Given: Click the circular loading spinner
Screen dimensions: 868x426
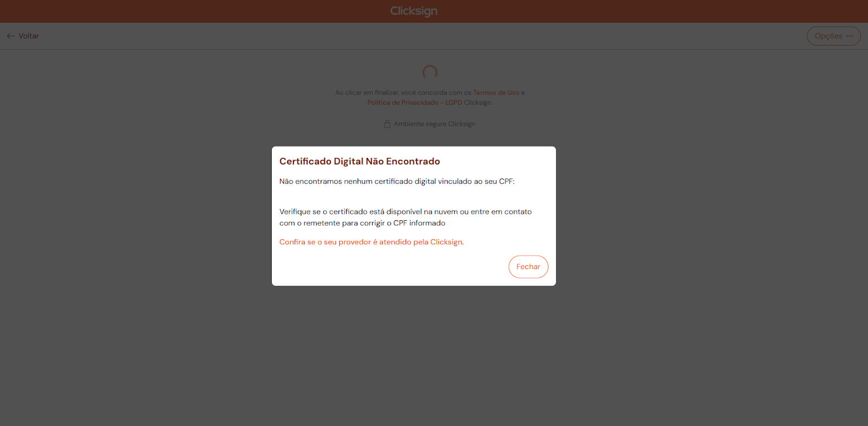Looking at the screenshot, I should pos(430,72).
